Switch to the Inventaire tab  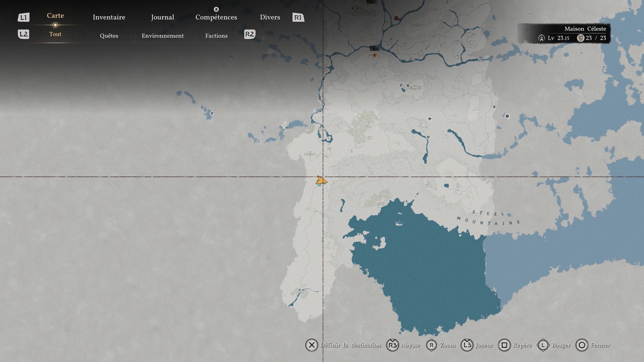pyautogui.click(x=109, y=17)
